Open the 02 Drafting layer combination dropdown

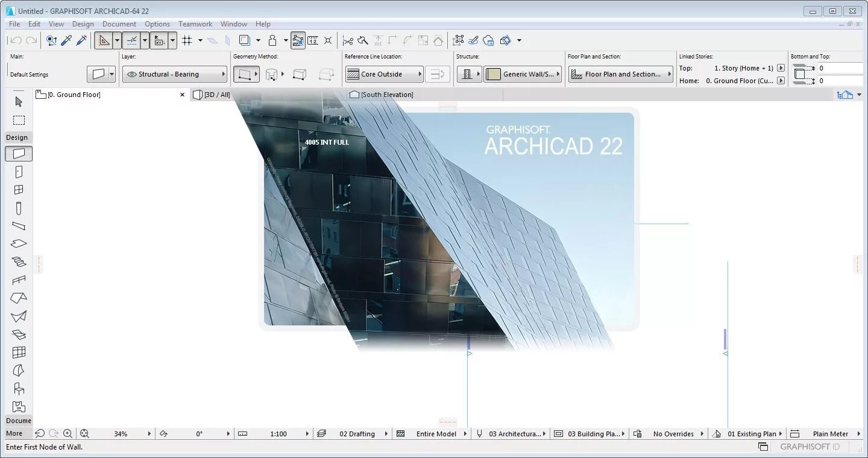[352, 433]
